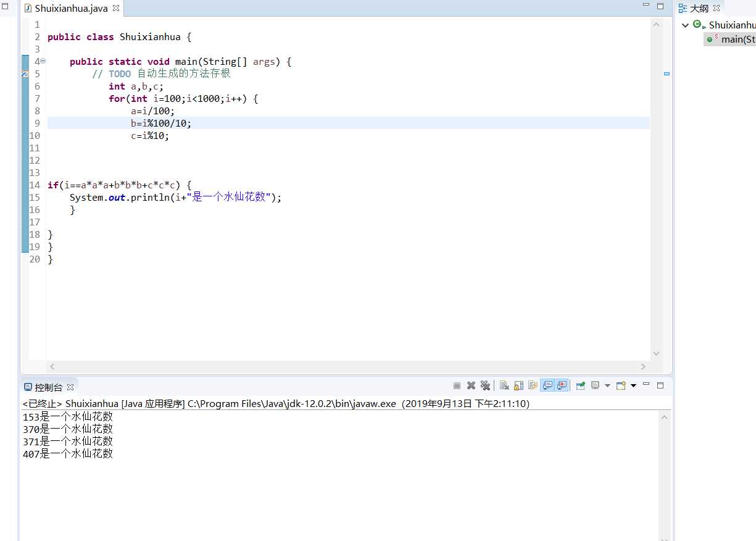This screenshot has height=541, width=756.
Task: Remove all terminated launches with double-X icon
Action: click(x=485, y=385)
